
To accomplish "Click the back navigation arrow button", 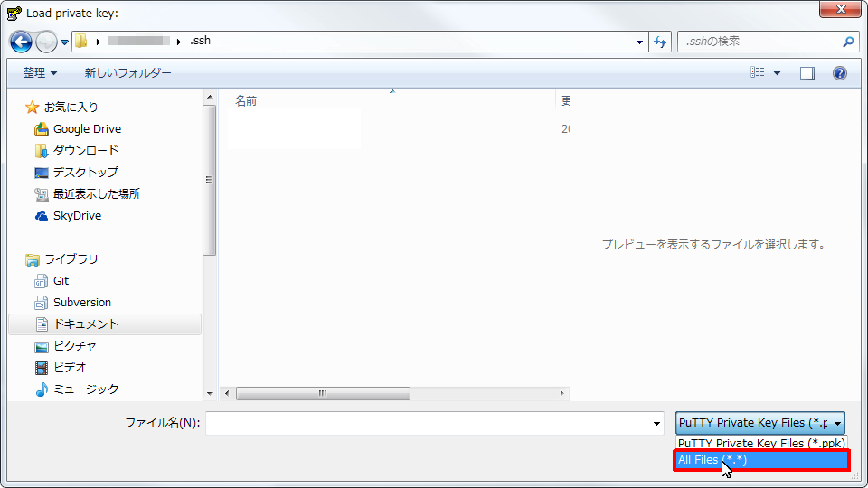I will pyautogui.click(x=21, y=42).
